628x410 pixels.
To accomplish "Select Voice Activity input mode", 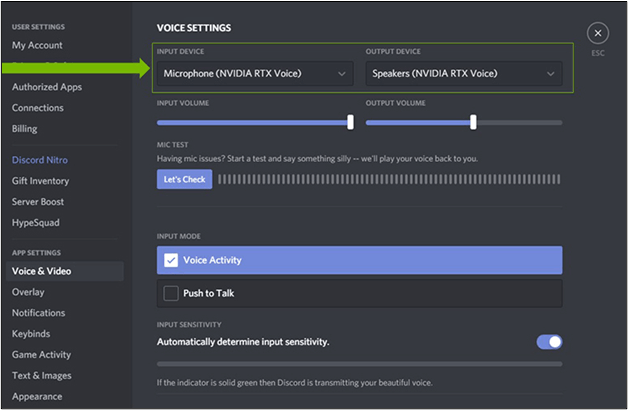I will click(359, 260).
